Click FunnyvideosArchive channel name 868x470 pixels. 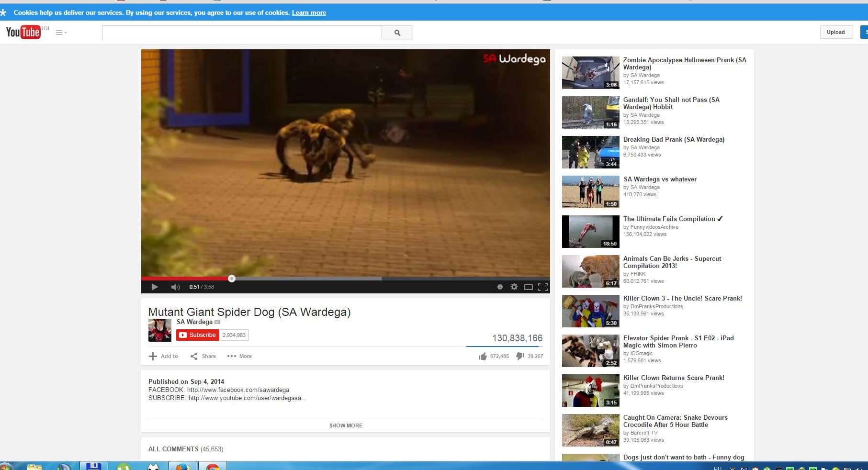(x=654, y=227)
